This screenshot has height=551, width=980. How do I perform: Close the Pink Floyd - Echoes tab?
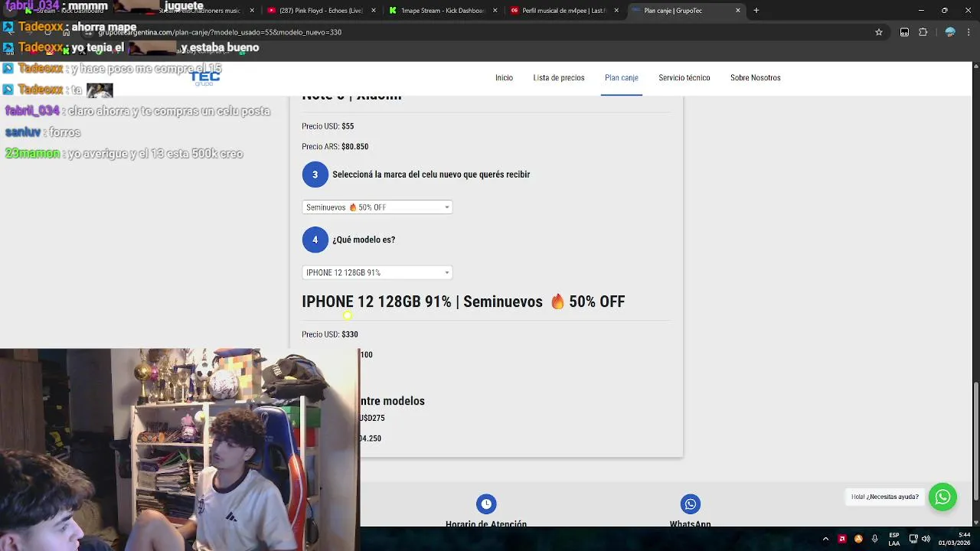click(375, 11)
